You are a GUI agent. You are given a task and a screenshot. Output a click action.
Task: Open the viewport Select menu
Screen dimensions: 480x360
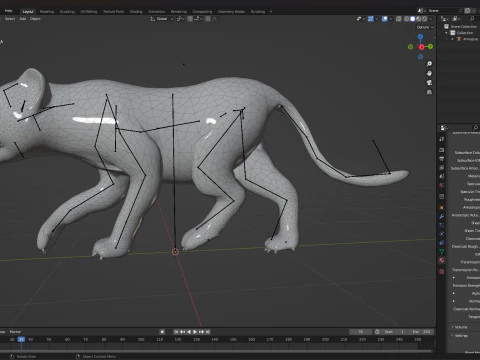(x=10, y=19)
